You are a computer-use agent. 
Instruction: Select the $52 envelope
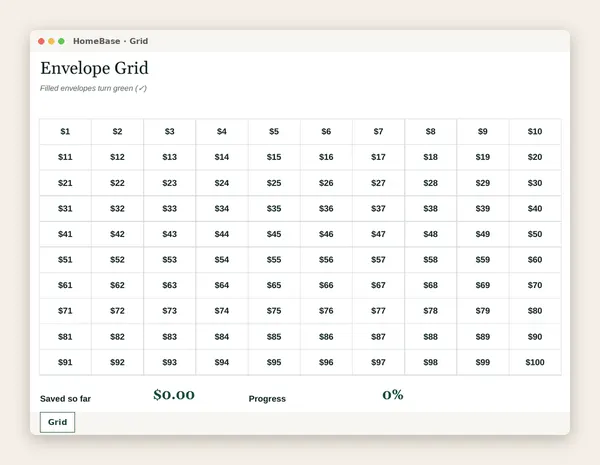[117, 260]
